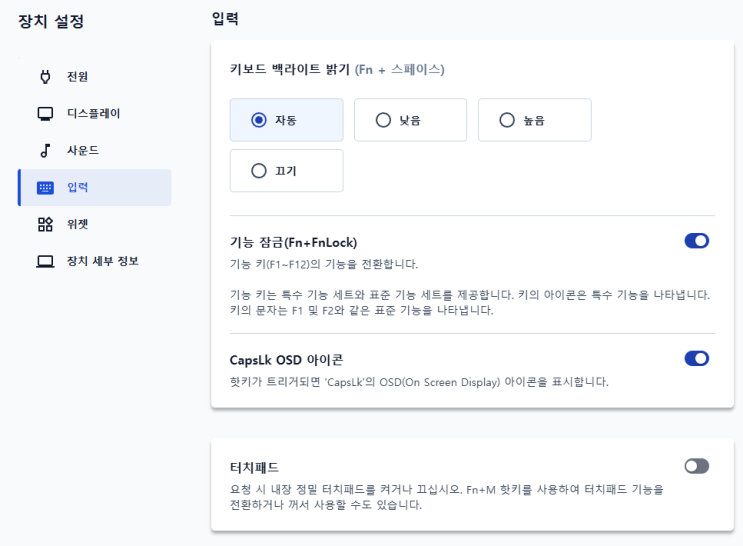Viewport: 743px width, 546px height.
Task: Open the 사운드 settings page
Action: (83, 150)
